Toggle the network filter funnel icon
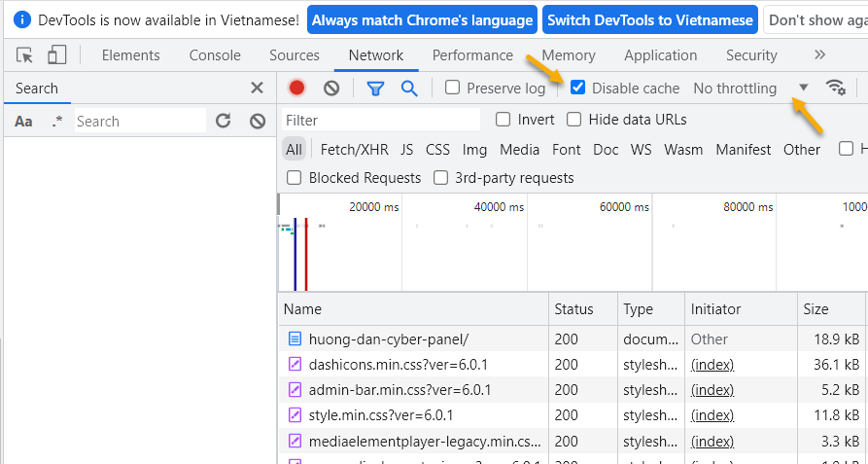The height and width of the screenshot is (464, 868). tap(375, 89)
